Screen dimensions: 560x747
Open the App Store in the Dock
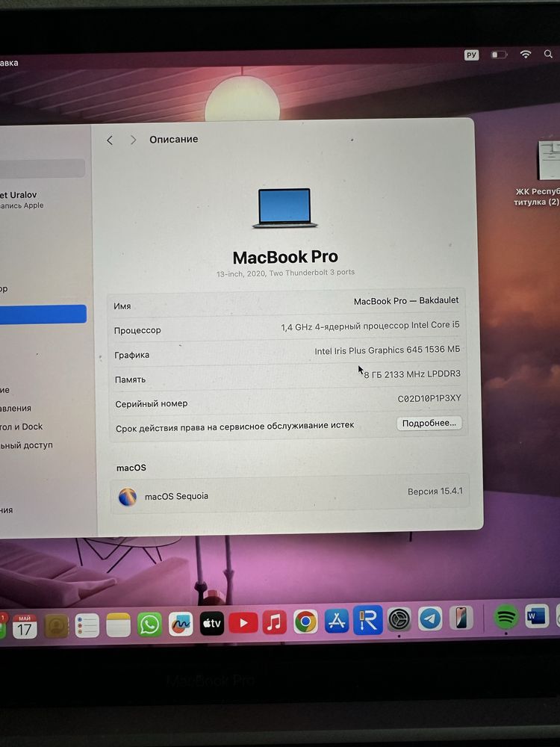pos(337,621)
